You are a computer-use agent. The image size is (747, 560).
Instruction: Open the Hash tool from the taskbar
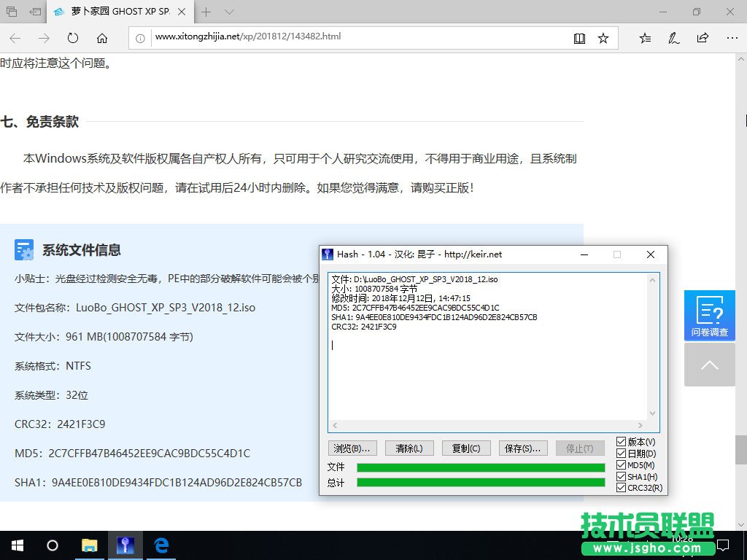point(125,545)
